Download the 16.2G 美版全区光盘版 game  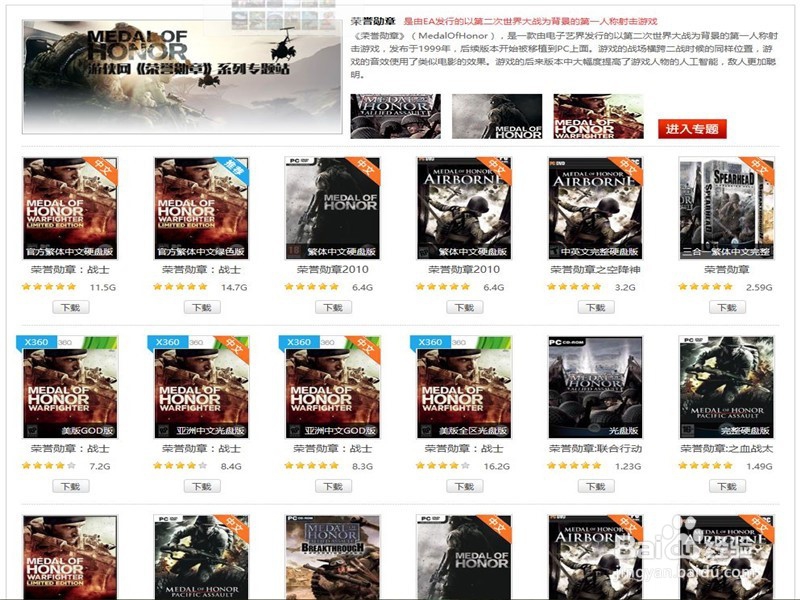coord(464,486)
